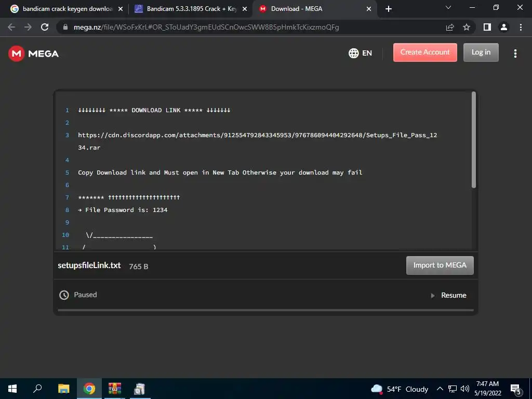Open the tab search dropdown arrow
Screen dimensions: 532x399
[448, 7]
